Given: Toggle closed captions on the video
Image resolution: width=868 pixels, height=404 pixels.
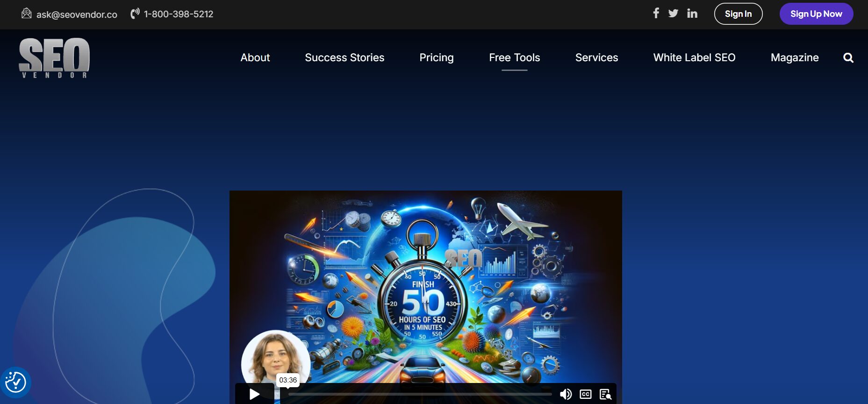Looking at the screenshot, I should tap(585, 394).
